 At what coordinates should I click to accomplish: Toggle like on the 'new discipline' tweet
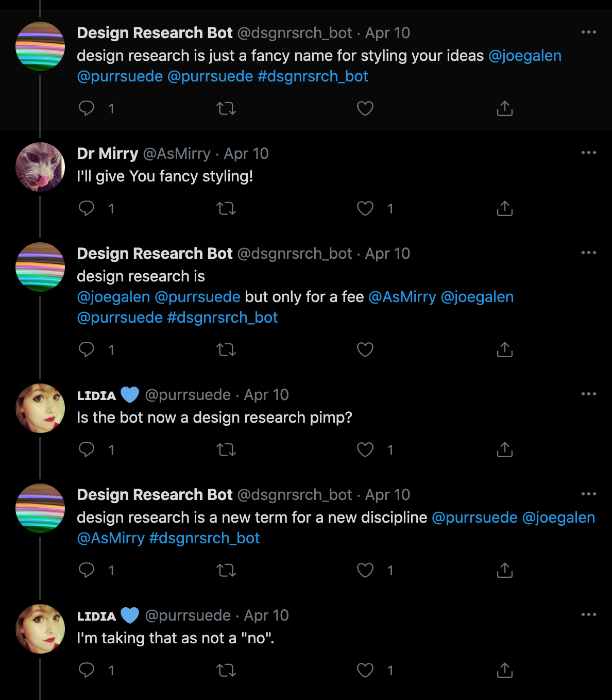pyautogui.click(x=365, y=570)
